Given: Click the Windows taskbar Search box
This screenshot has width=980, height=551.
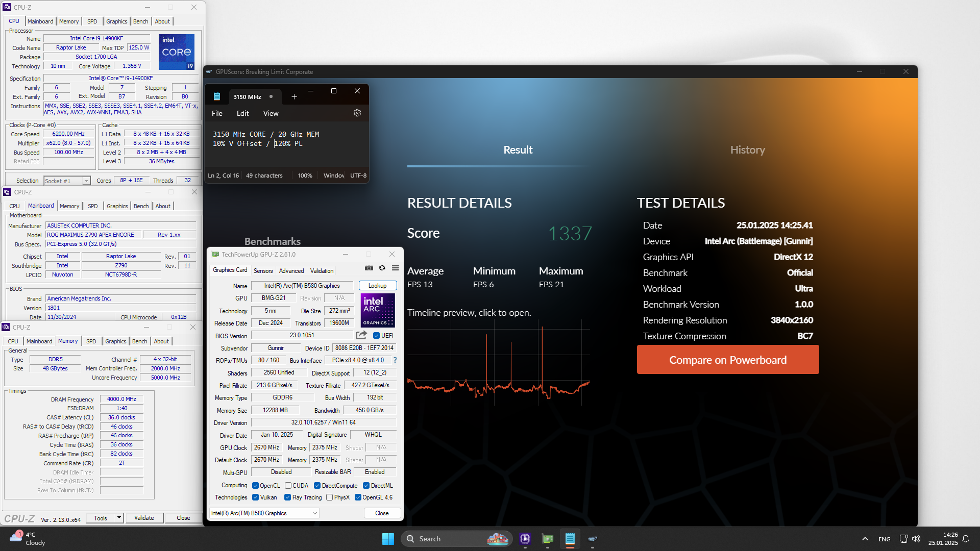Looking at the screenshot, I should 456,539.
